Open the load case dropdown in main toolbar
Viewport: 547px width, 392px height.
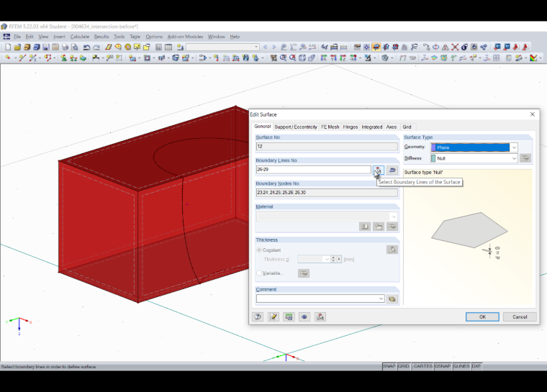pos(256,47)
